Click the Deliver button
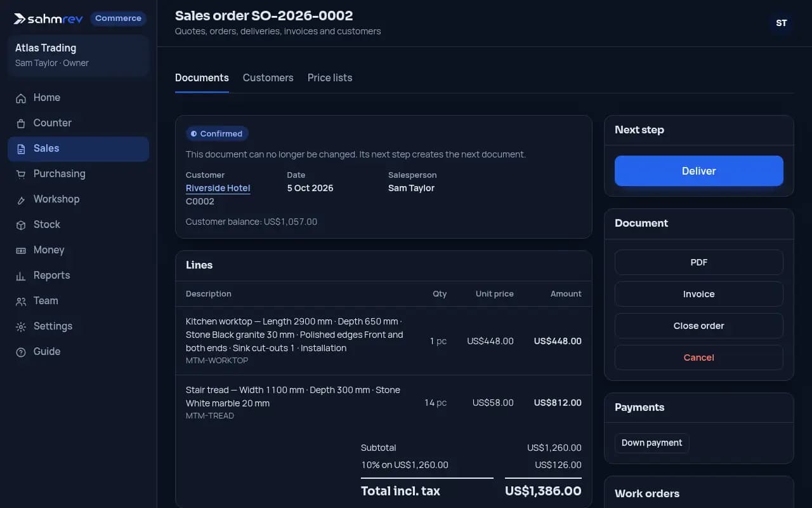The image size is (812, 508). (698, 171)
